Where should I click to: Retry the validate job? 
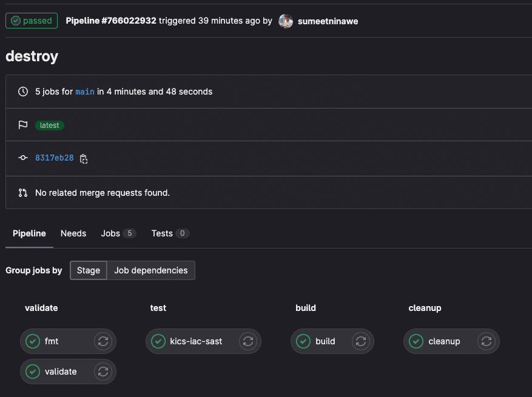[x=104, y=372]
